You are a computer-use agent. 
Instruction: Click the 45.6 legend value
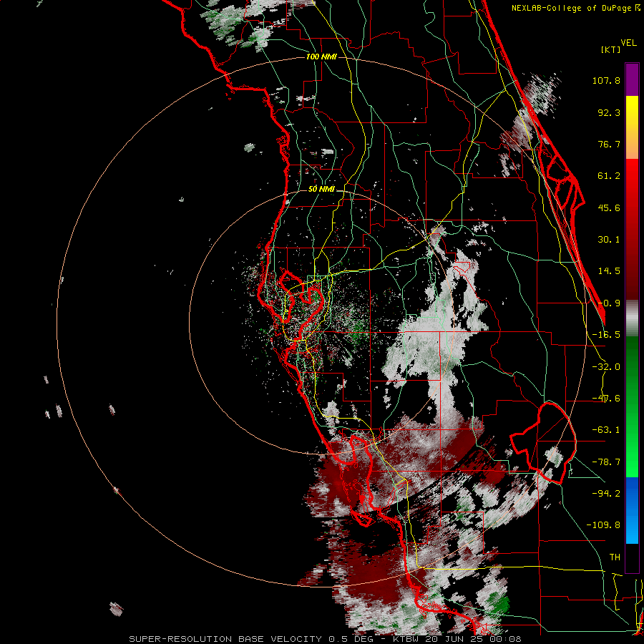click(609, 208)
